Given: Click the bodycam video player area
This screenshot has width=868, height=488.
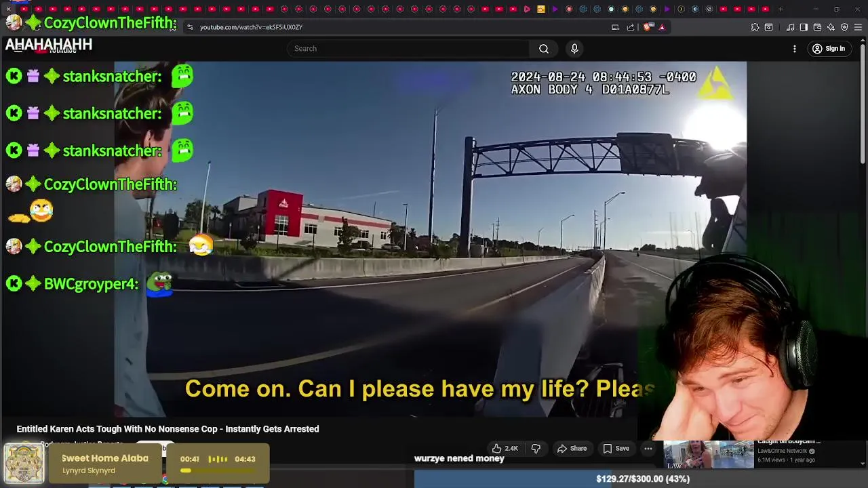Looking at the screenshot, I should coord(430,239).
